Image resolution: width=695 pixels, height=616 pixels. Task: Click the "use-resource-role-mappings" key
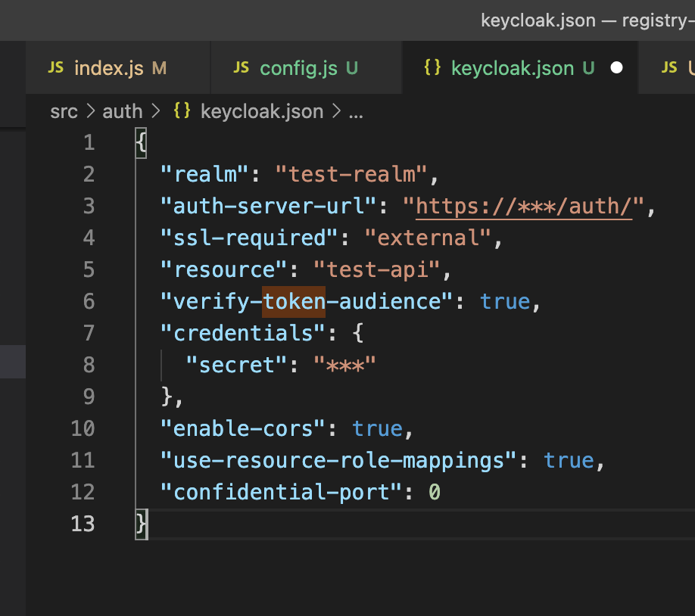(338, 461)
